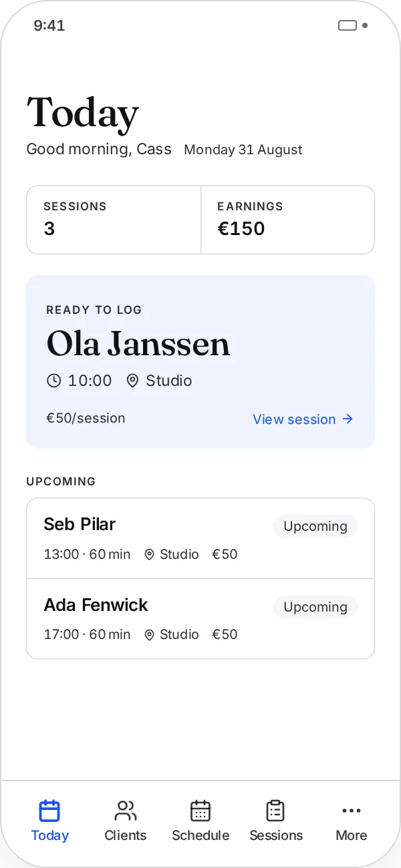Open Ada Fenwick's upcoming session
The height and width of the screenshot is (868, 401).
point(200,619)
